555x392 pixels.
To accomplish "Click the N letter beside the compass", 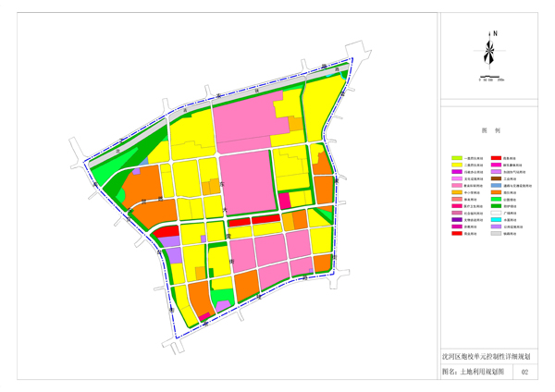I will click(x=496, y=33).
